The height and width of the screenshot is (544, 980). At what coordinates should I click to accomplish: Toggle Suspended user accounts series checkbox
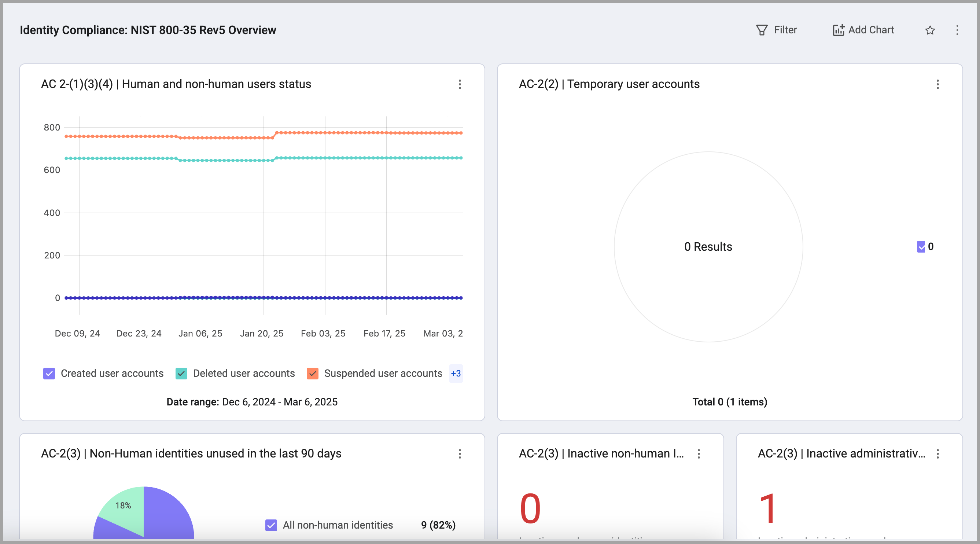[312, 373]
